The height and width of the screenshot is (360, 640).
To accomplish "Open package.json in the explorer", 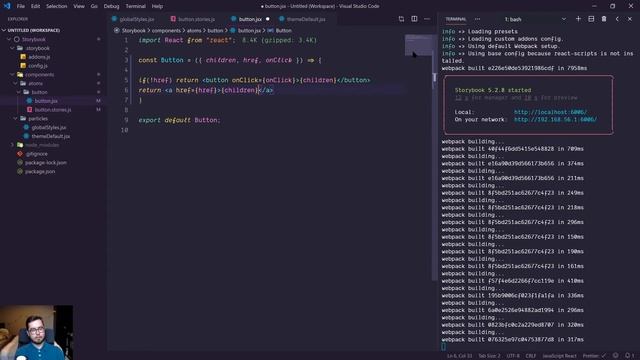I will 40,171.
